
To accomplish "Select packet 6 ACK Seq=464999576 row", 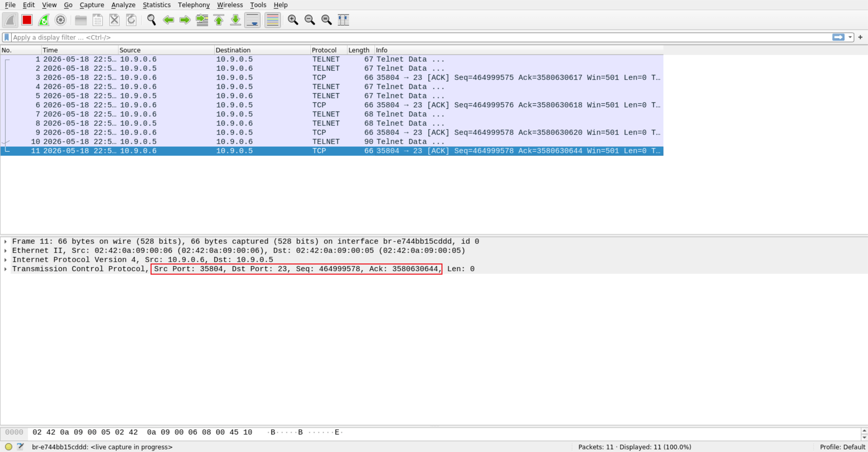I will click(x=332, y=105).
